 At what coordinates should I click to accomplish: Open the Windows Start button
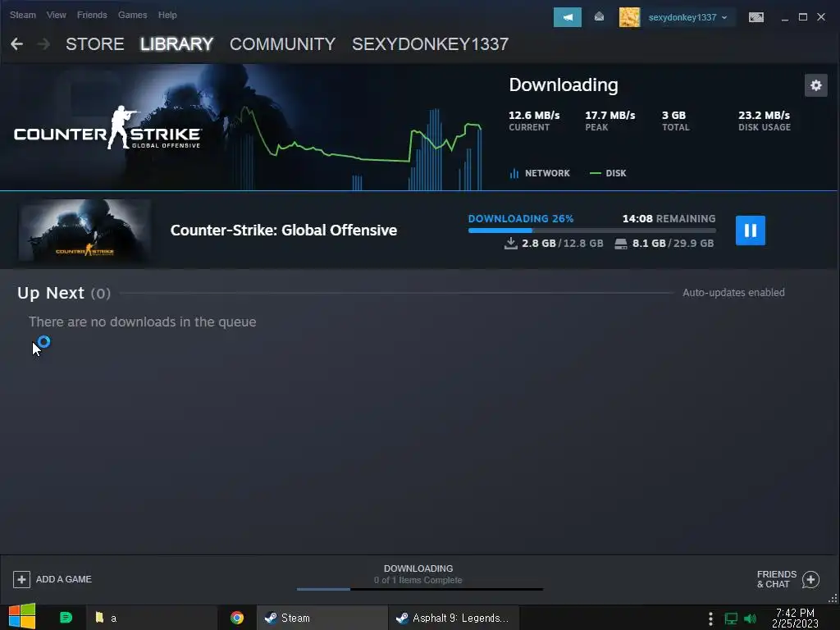[22, 617]
